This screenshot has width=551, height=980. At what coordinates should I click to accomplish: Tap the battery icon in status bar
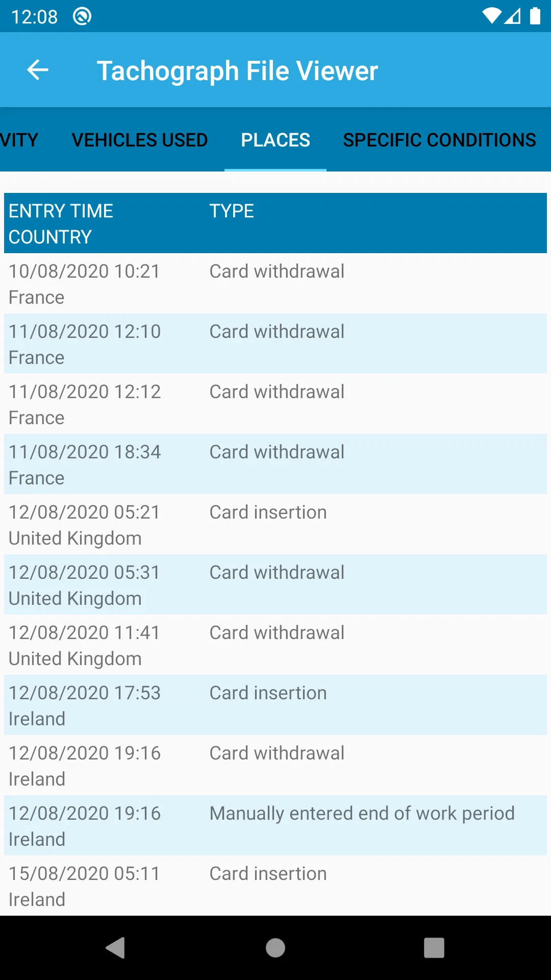click(x=535, y=16)
